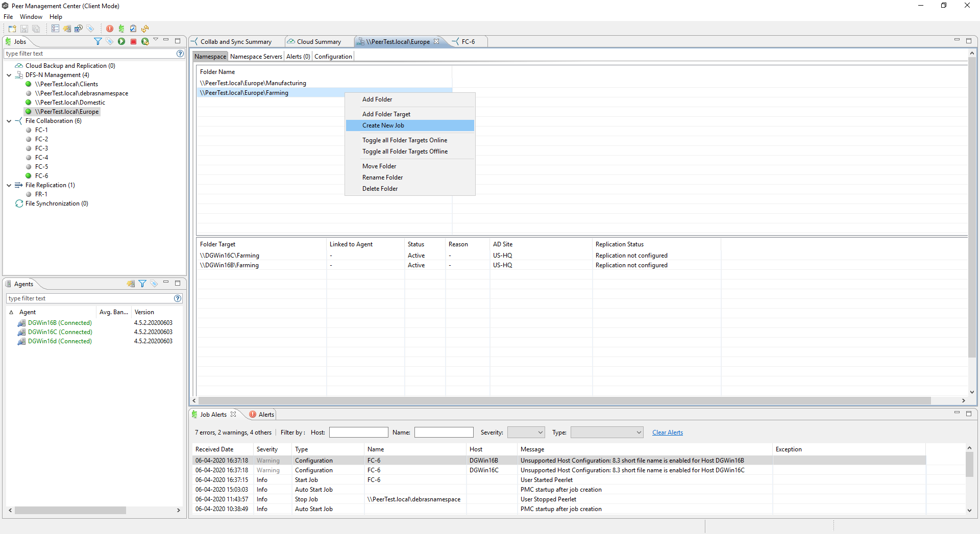Collapse the DFS-N Management tree branch
Image resolution: width=980 pixels, height=534 pixels.
coord(9,75)
